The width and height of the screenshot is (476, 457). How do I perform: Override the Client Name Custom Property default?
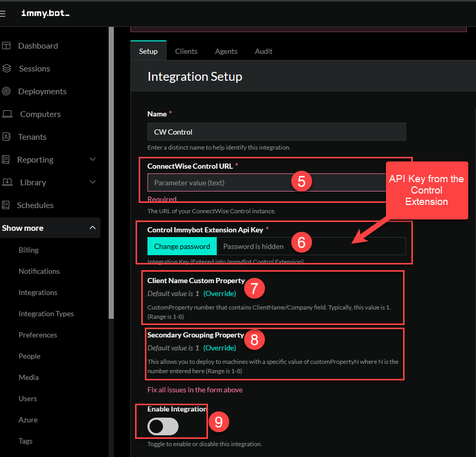(x=219, y=293)
